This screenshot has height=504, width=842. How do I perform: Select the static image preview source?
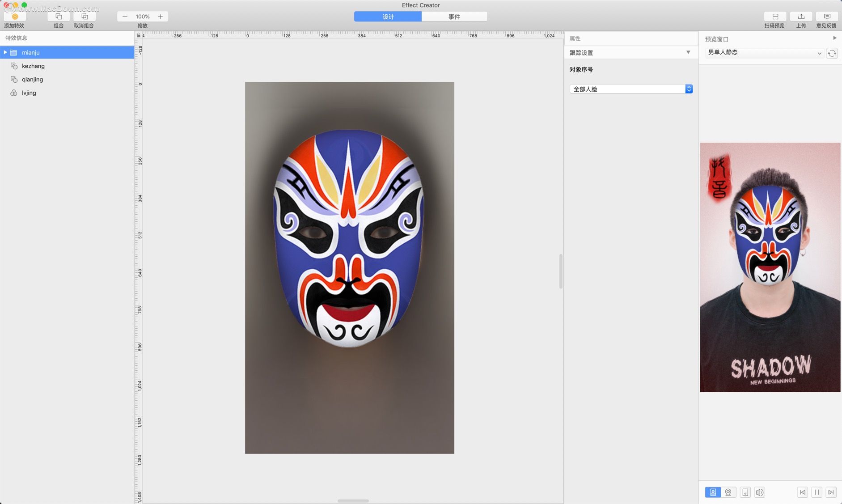713,492
